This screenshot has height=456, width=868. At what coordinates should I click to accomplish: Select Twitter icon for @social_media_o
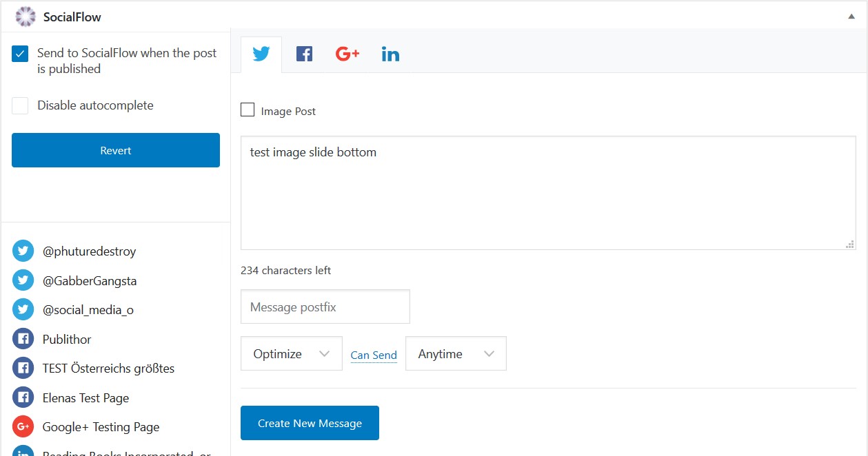23,310
